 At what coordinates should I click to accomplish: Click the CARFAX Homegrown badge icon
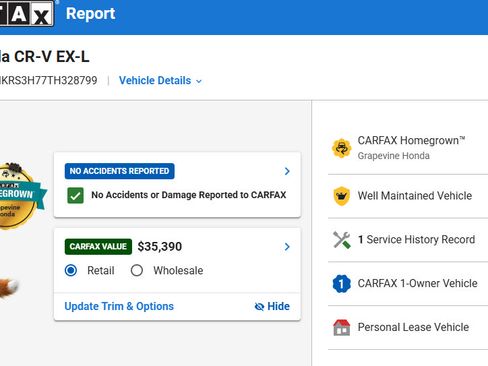pyautogui.click(x=342, y=148)
